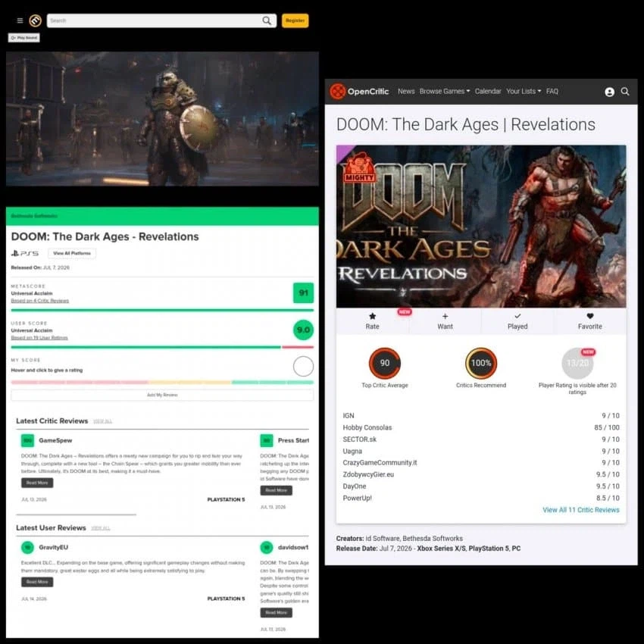Open View All next to Latest Critic Reviews
Image resolution: width=644 pixels, height=644 pixels.
[102, 421]
